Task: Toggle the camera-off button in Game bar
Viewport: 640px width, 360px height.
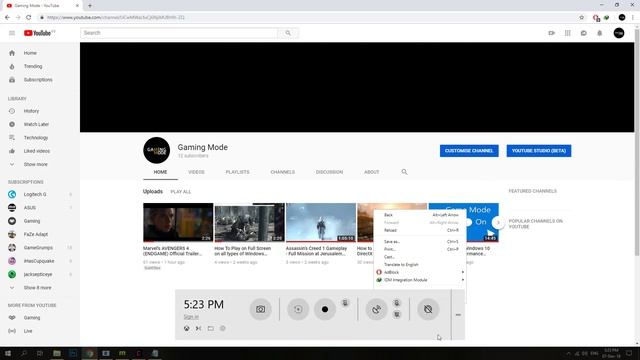Action: tap(428, 309)
